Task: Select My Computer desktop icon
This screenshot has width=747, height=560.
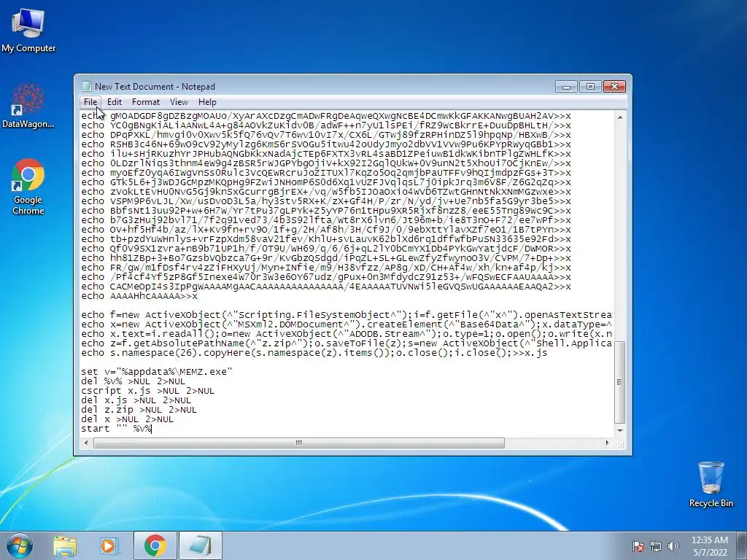Action: (x=28, y=30)
